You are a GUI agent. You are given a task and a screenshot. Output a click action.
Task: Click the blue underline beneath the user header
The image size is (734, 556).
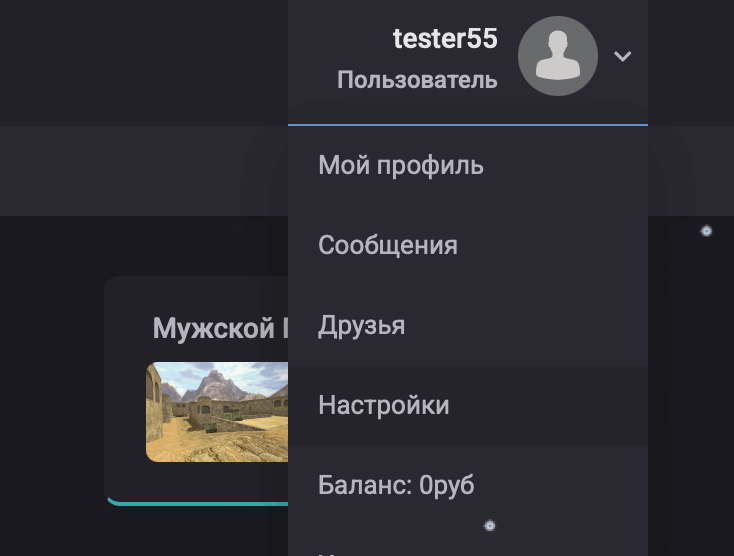coord(468,125)
